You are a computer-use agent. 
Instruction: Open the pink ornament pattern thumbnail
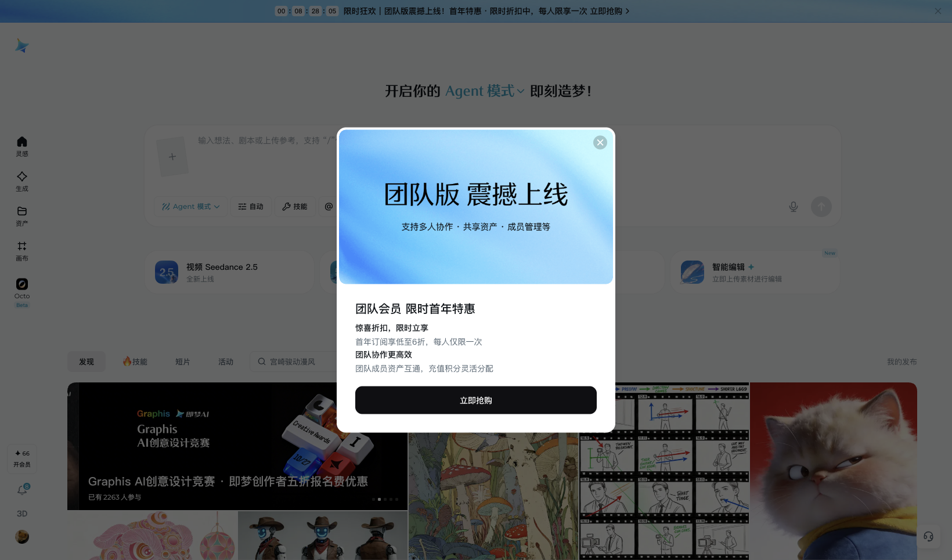(x=153, y=536)
